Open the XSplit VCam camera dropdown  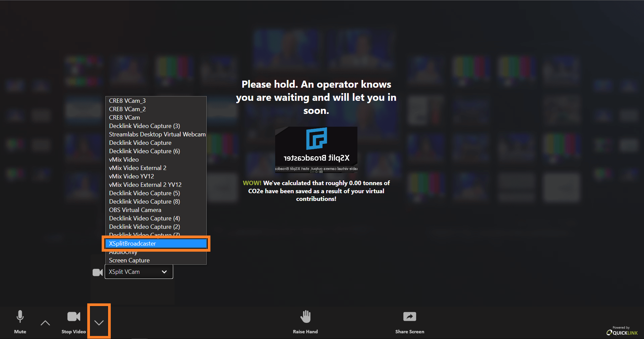[139, 272]
